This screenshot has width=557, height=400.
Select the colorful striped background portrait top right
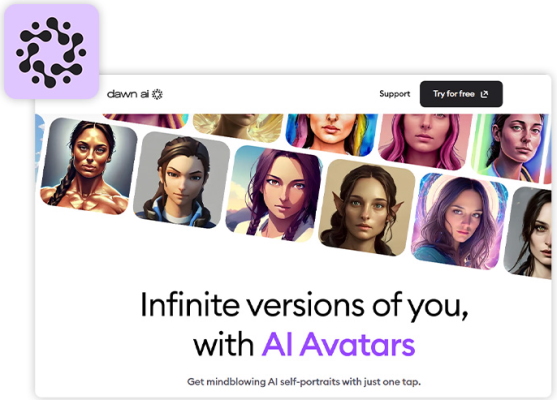[508, 145]
